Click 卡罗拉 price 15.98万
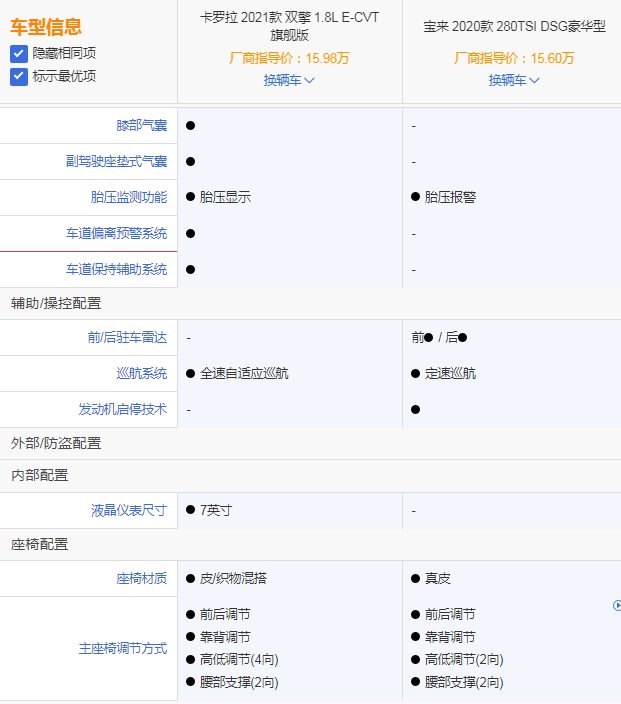621x704 pixels. click(x=290, y=58)
